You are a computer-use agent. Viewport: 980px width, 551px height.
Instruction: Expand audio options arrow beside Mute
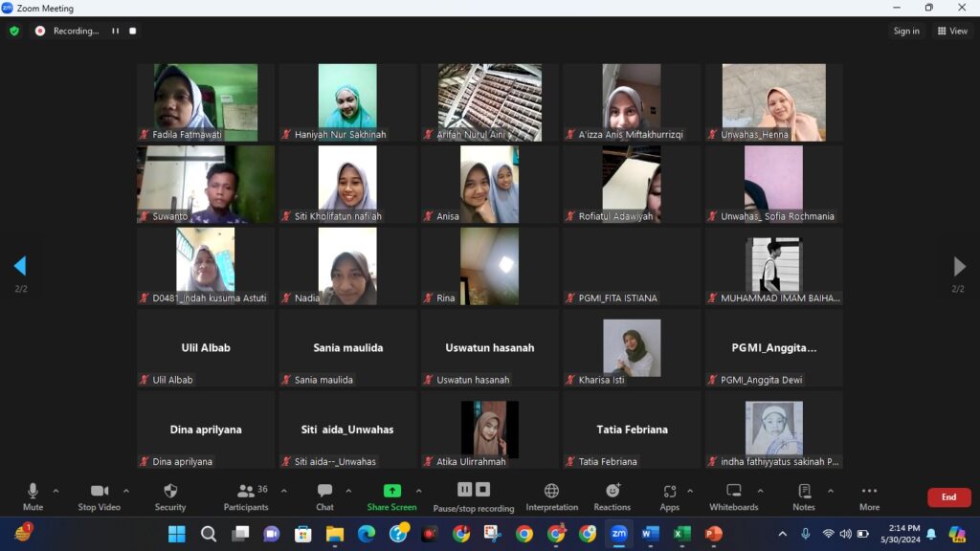[56, 491]
